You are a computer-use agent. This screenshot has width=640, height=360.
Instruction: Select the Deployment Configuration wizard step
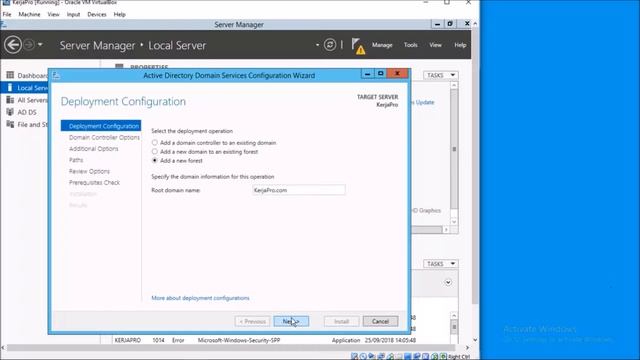101,126
